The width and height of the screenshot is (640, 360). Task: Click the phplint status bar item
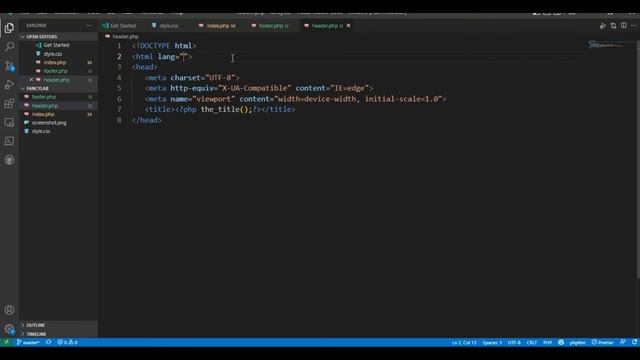(x=577, y=342)
